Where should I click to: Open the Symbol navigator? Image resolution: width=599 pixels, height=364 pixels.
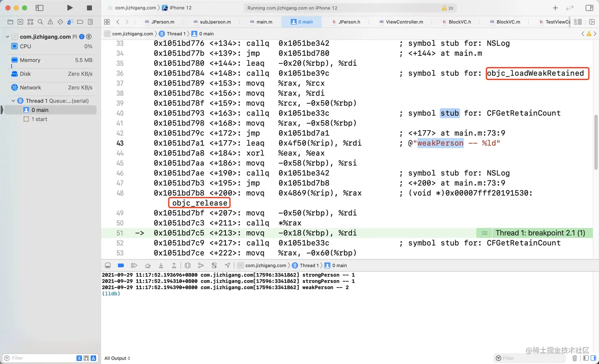(30, 22)
